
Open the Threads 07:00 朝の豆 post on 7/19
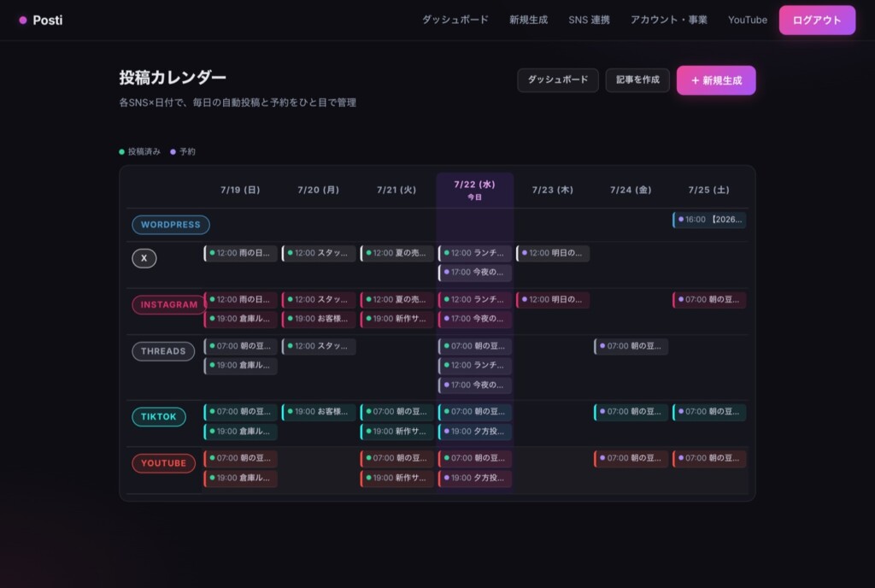[240, 346]
